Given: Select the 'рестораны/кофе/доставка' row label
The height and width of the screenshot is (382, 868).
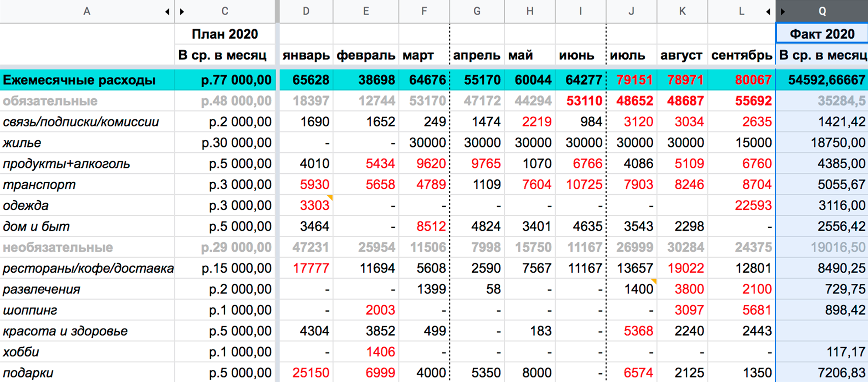Looking at the screenshot, I should point(87,268).
